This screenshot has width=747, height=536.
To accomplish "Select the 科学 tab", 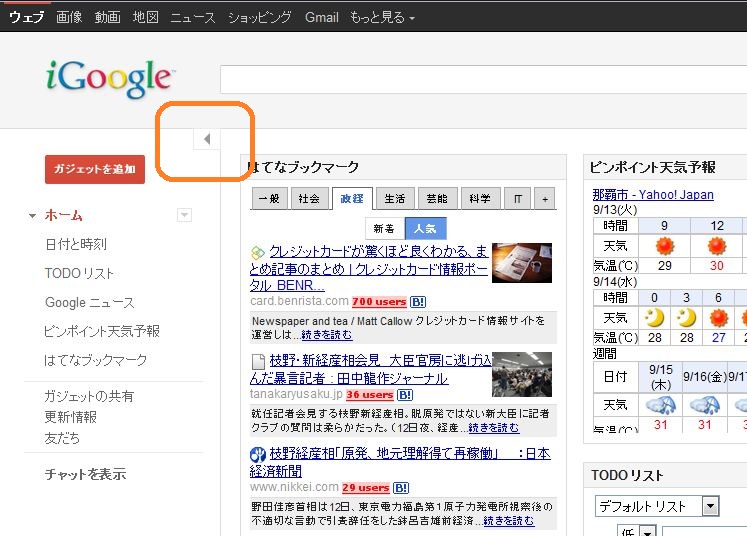I will coord(480,198).
